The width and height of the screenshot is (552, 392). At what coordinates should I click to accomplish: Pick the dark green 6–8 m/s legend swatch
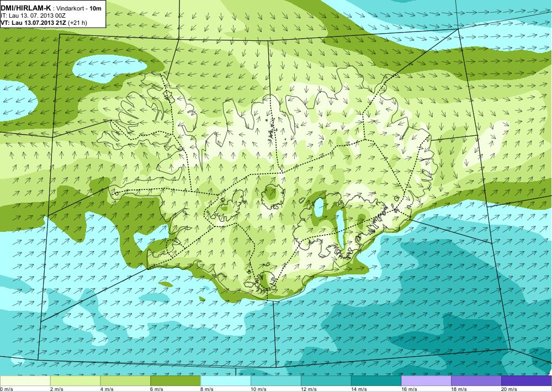point(176,381)
